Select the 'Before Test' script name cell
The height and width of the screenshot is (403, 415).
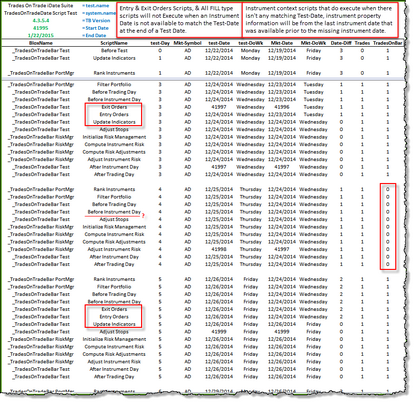pos(114,50)
